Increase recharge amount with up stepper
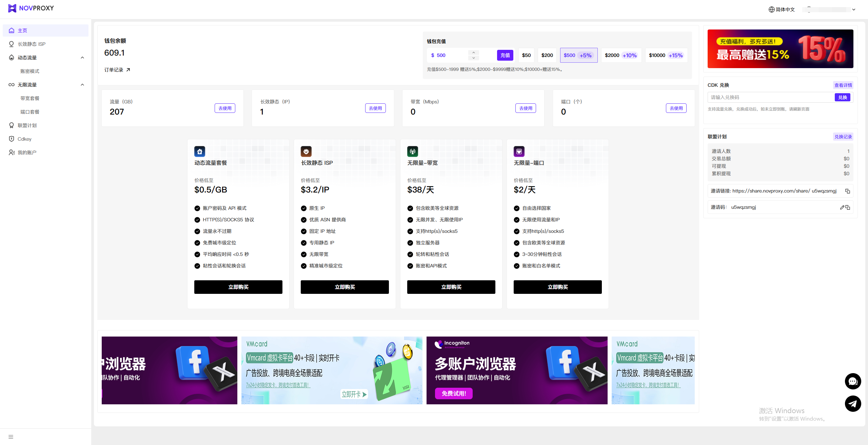The image size is (868, 445). click(x=474, y=53)
